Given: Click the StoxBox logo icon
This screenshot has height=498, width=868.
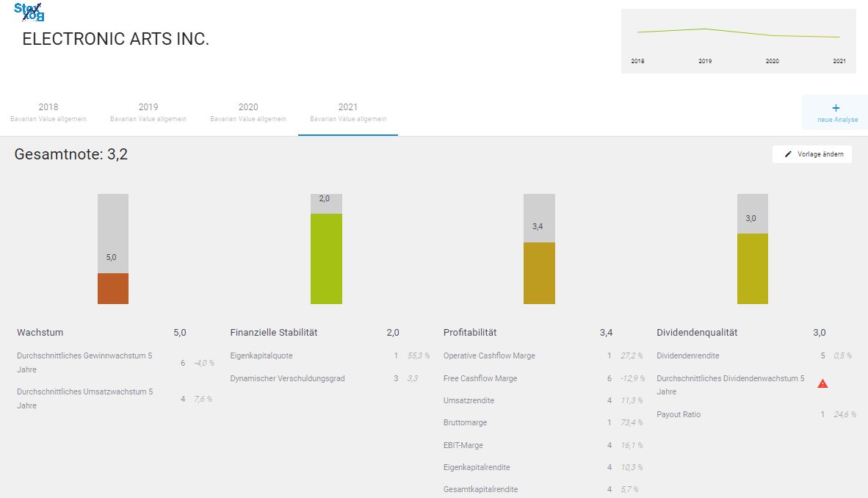Looking at the screenshot, I should tap(29, 12).
